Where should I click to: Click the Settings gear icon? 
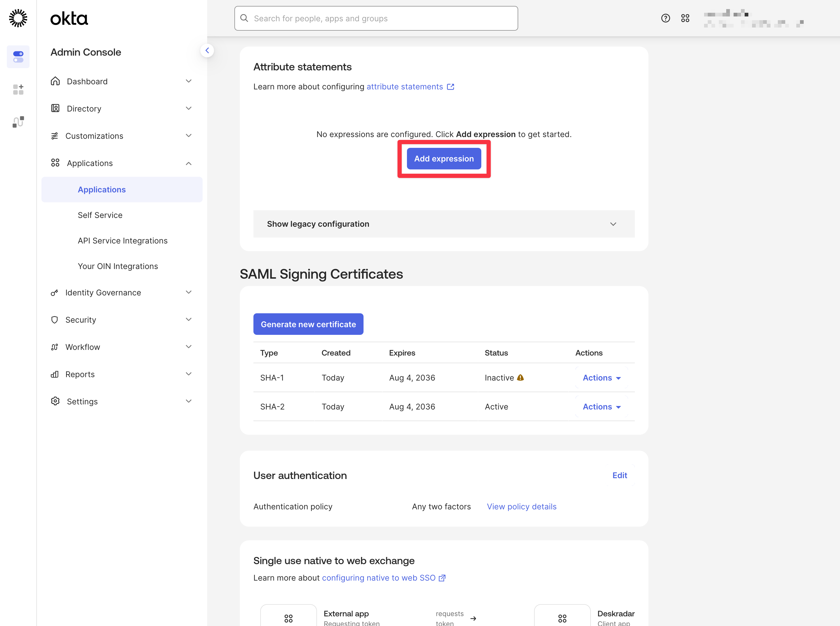coord(55,401)
